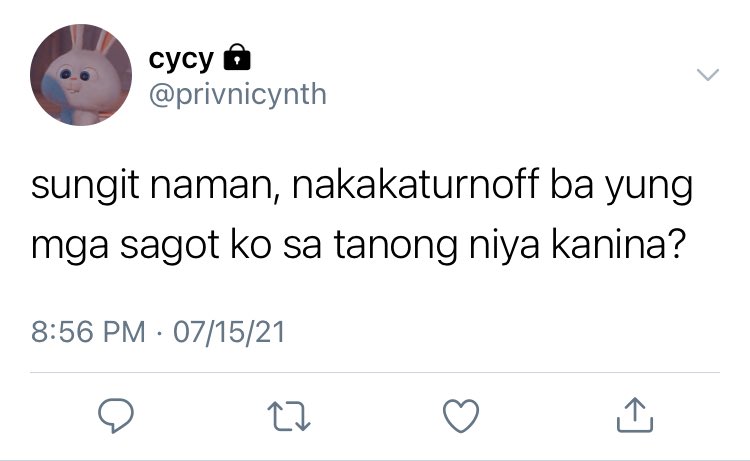The width and height of the screenshot is (750, 461).
Task: Click the word "sungit" at tweet start
Action: [x=85, y=187]
